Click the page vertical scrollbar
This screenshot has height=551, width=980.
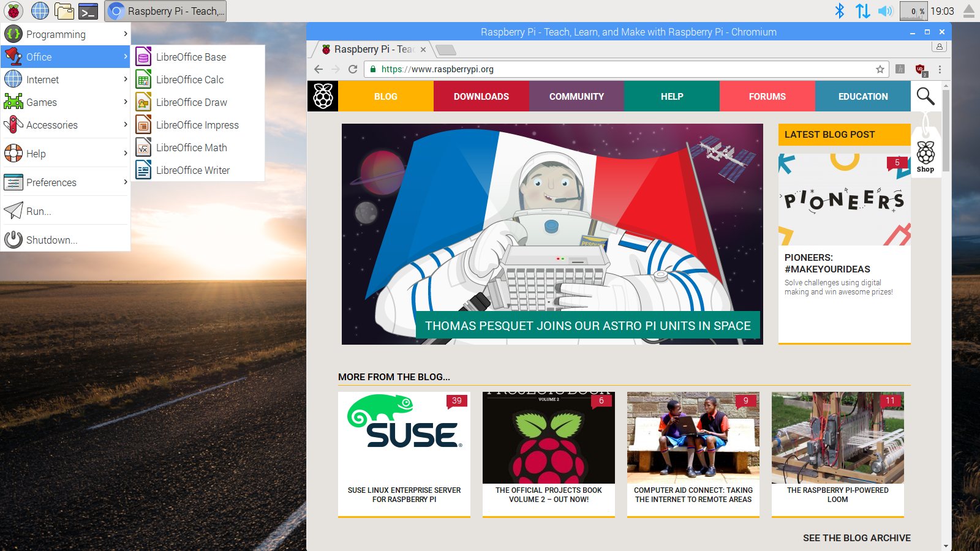[946, 131]
